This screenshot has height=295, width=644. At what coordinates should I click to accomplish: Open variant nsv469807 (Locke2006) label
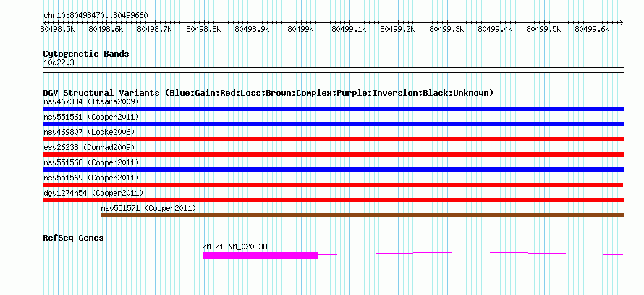89,132
